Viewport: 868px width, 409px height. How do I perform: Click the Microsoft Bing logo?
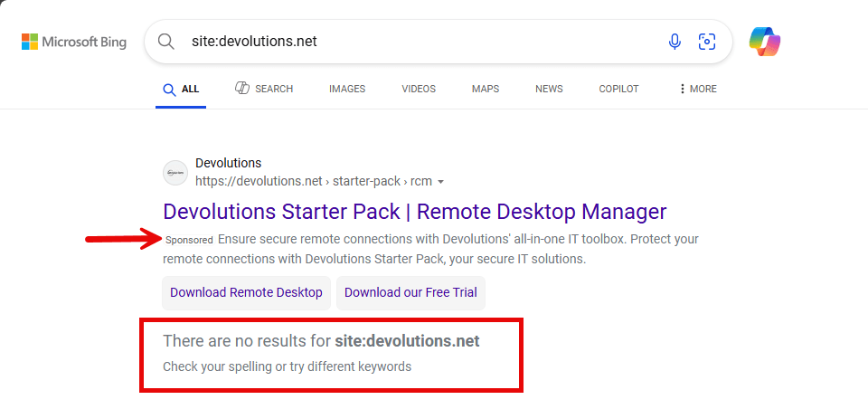pos(74,42)
